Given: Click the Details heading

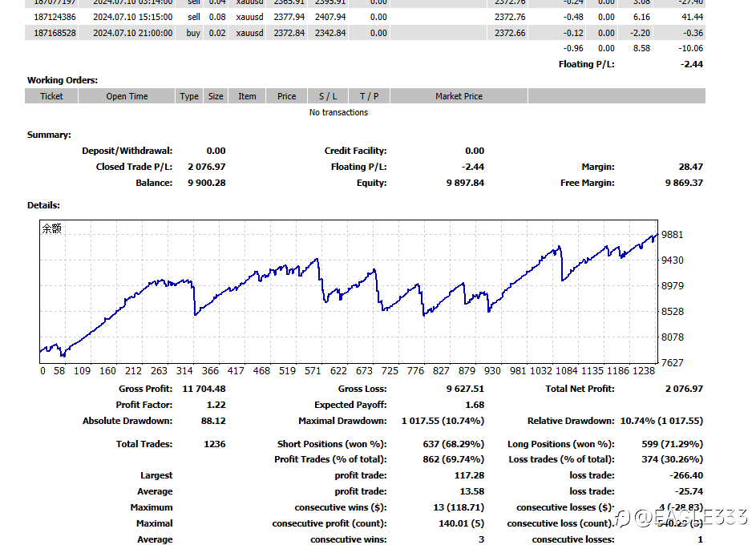Looking at the screenshot, I should pos(43,205).
